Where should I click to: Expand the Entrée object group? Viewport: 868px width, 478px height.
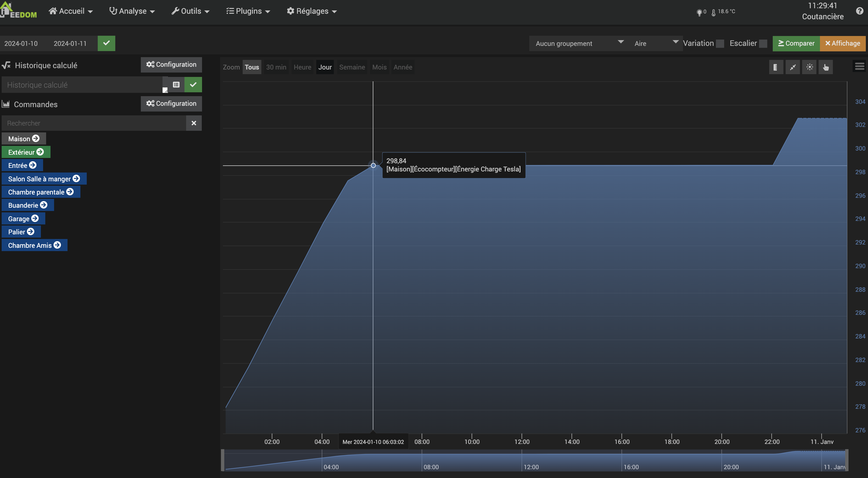pyautogui.click(x=22, y=165)
